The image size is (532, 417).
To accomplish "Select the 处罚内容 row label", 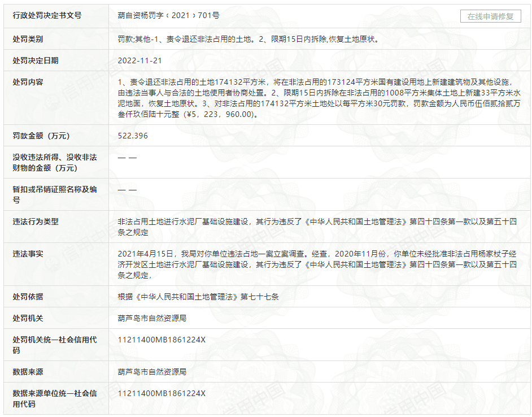I will tap(28, 82).
